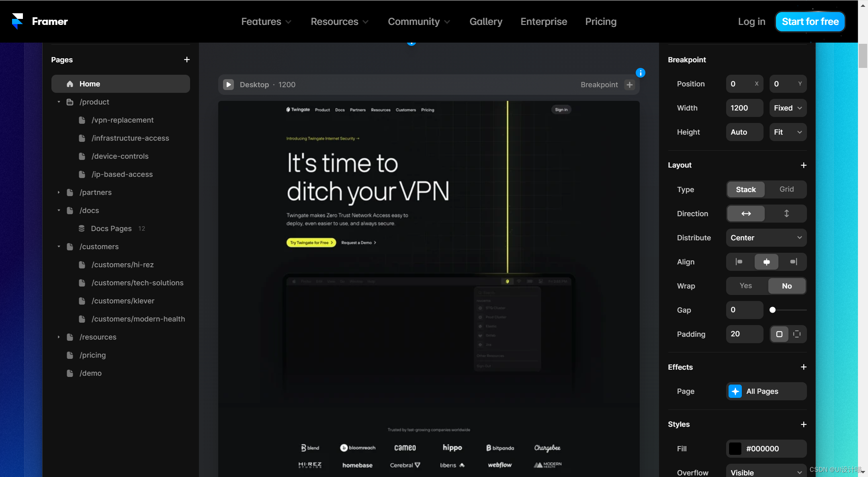The width and height of the screenshot is (868, 477).
Task: Set Wrap to No
Action: [x=786, y=286]
